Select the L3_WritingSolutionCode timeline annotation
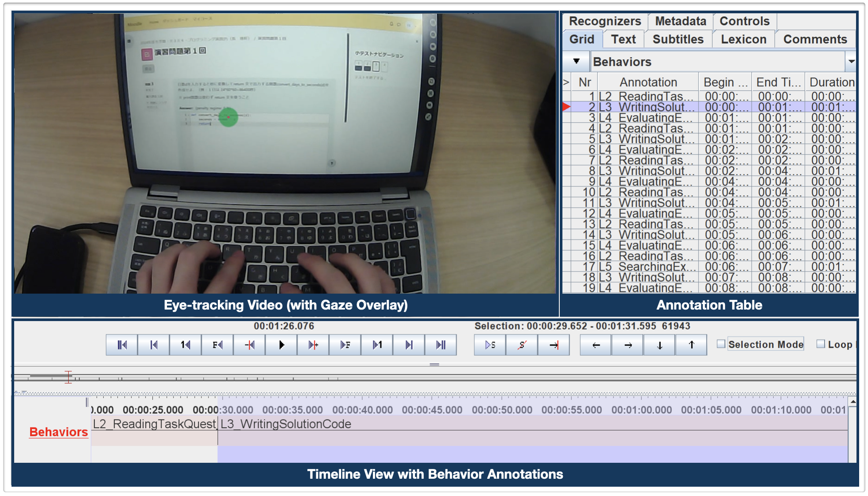 click(533, 424)
